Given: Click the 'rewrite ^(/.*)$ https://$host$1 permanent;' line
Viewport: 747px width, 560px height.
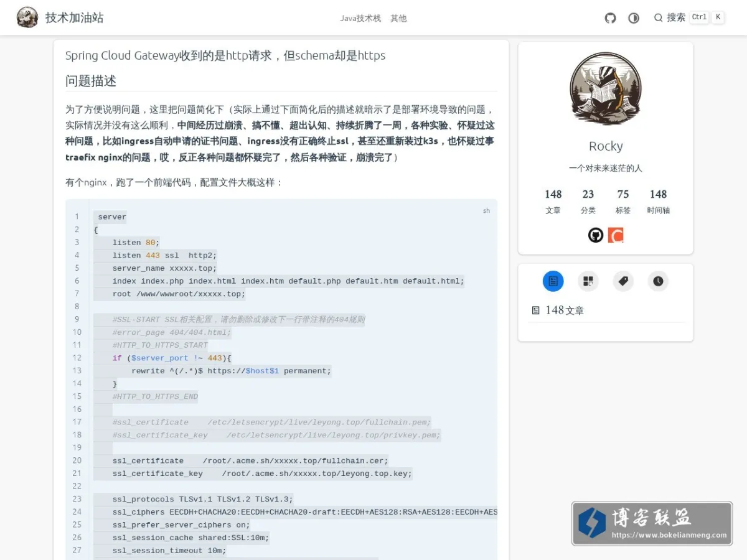Looking at the screenshot, I should pos(231,371).
